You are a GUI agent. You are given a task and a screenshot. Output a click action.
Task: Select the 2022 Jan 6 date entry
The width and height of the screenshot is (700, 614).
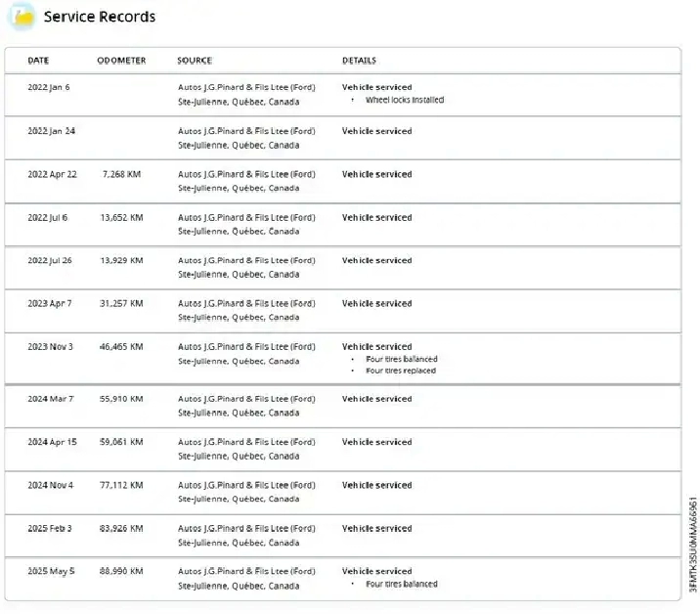[x=49, y=87]
